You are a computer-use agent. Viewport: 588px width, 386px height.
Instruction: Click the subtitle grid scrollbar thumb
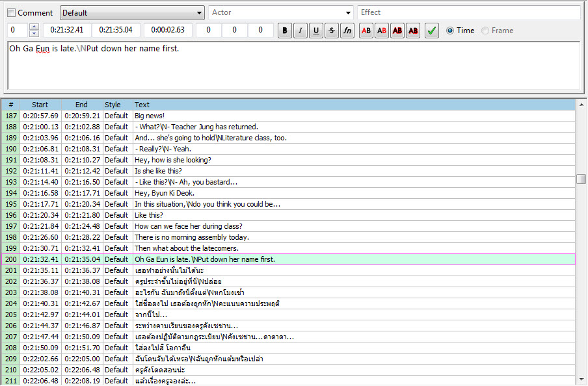pyautogui.click(x=581, y=179)
